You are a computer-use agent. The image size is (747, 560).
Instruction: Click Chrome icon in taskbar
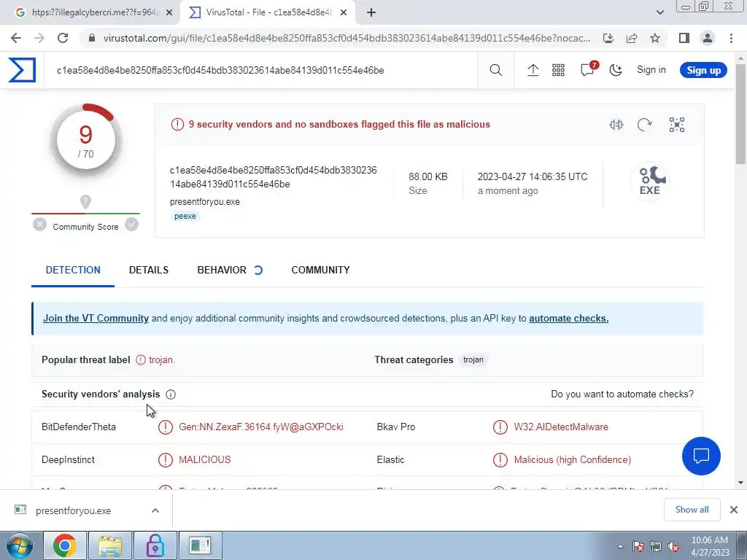[65, 545]
